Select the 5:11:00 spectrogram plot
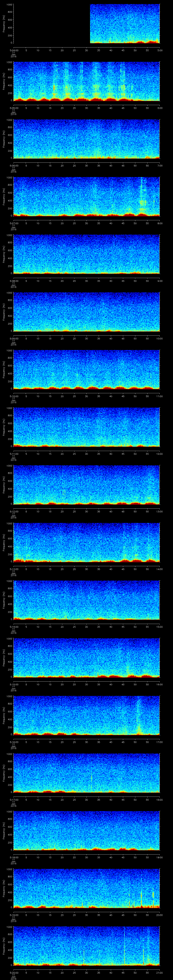The width and height of the screenshot is (173, 980). pyautogui.click(x=87, y=427)
